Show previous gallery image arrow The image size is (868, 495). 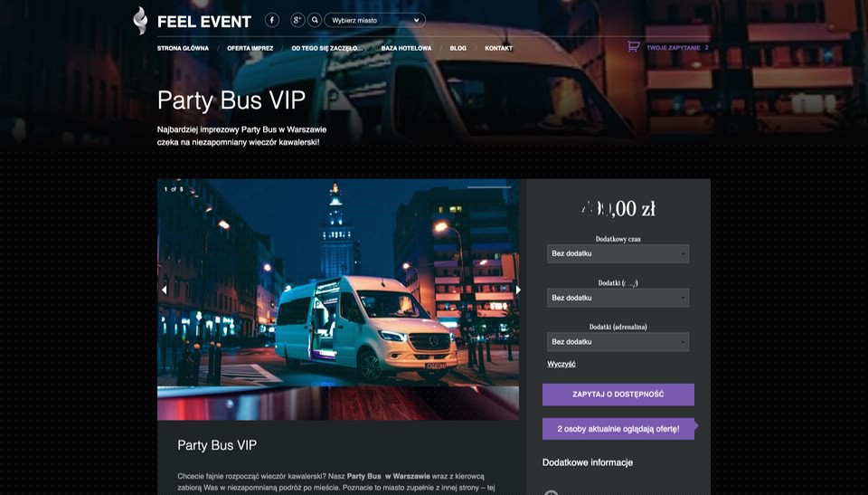(x=164, y=290)
